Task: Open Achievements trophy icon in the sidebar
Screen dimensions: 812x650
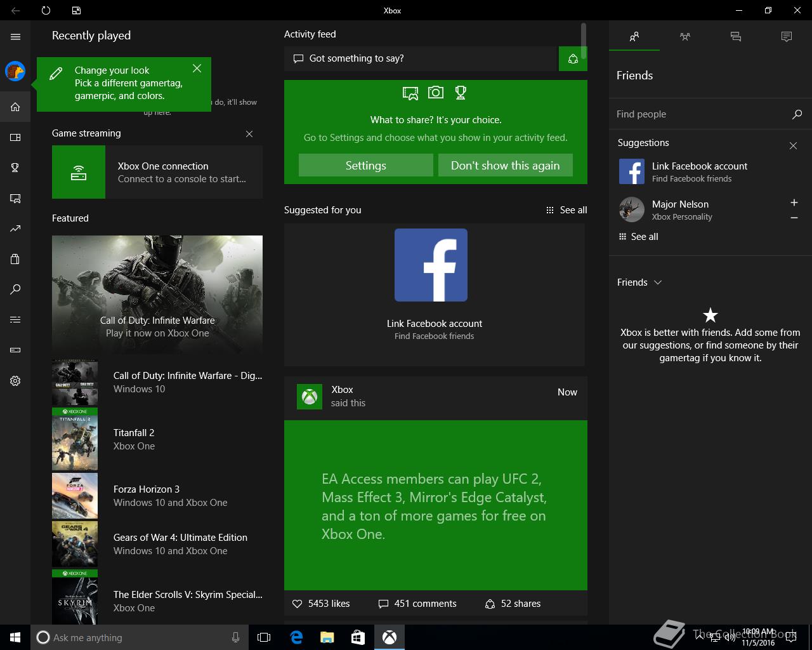Action: 15,168
